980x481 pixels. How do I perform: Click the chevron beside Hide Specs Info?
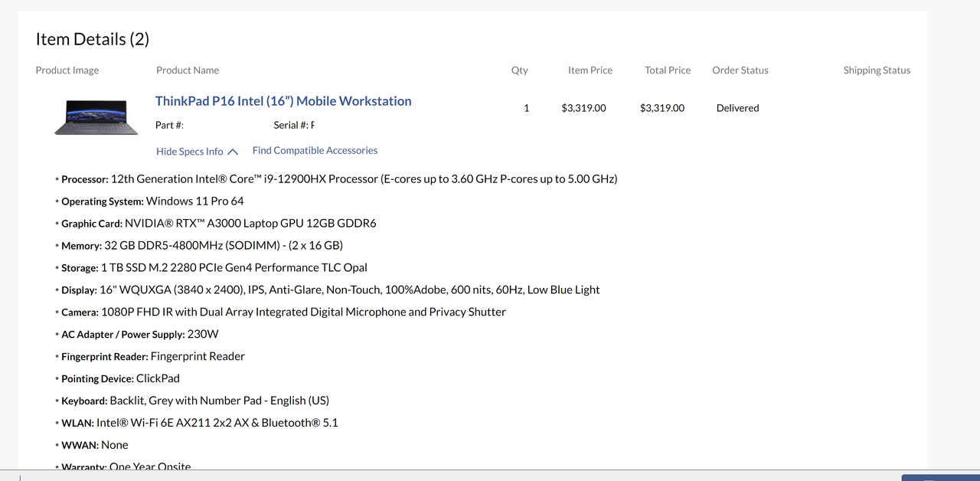233,152
